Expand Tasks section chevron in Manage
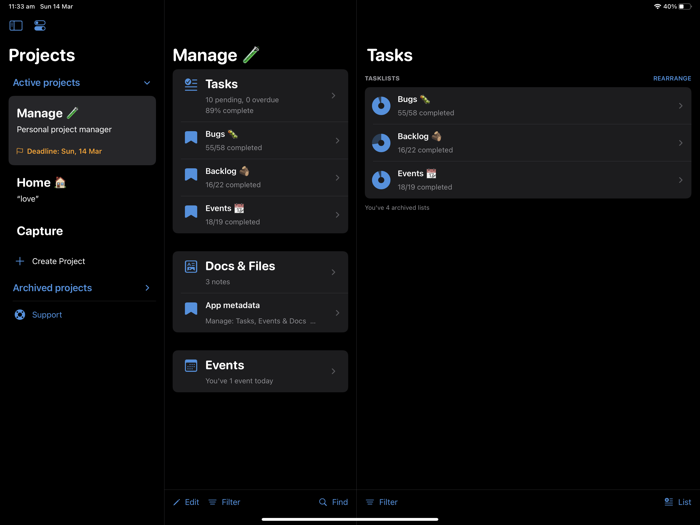Image resolution: width=700 pixels, height=525 pixels. [x=333, y=96]
